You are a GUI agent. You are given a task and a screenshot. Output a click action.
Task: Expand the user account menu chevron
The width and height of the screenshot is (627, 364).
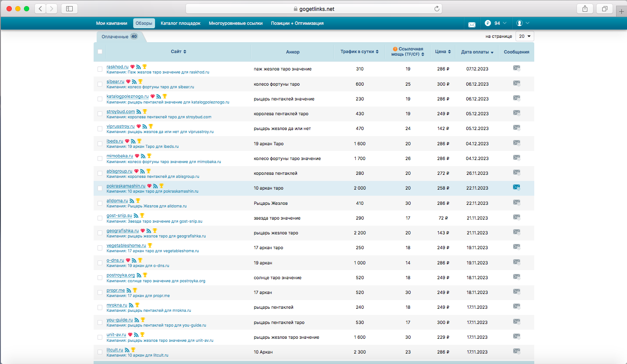pos(527,23)
